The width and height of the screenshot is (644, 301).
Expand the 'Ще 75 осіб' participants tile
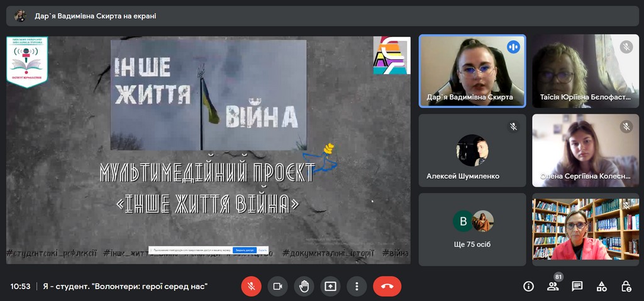click(472, 229)
